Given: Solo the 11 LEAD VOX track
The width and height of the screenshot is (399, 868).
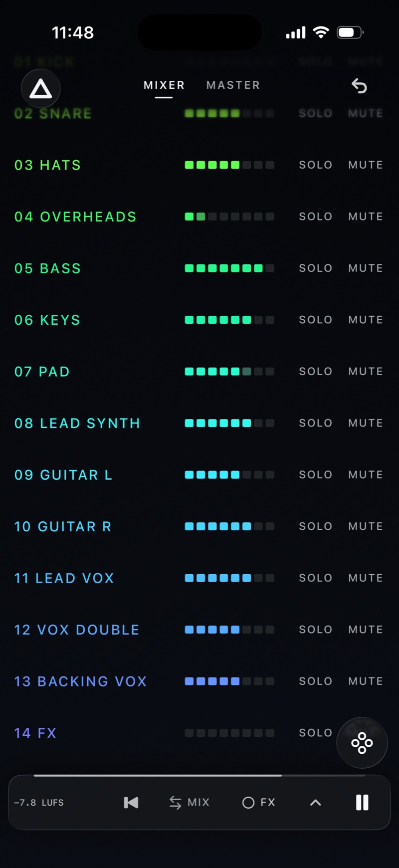Looking at the screenshot, I should pos(316,578).
